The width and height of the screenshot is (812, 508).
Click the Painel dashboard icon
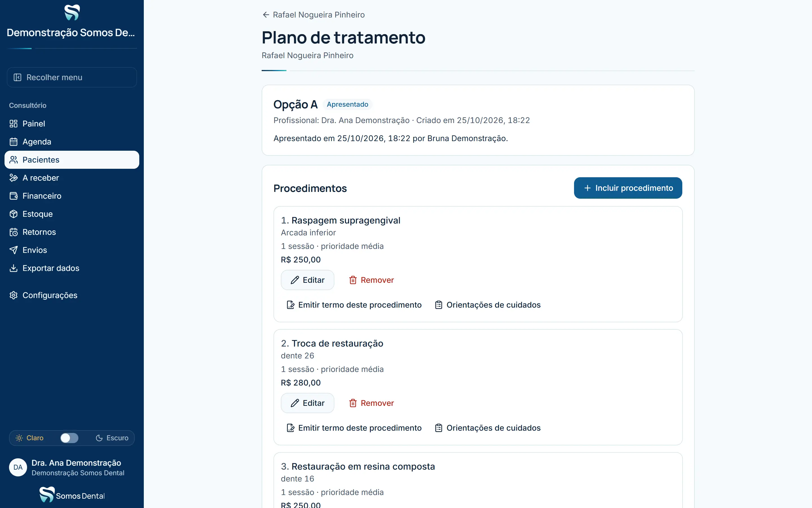point(14,124)
